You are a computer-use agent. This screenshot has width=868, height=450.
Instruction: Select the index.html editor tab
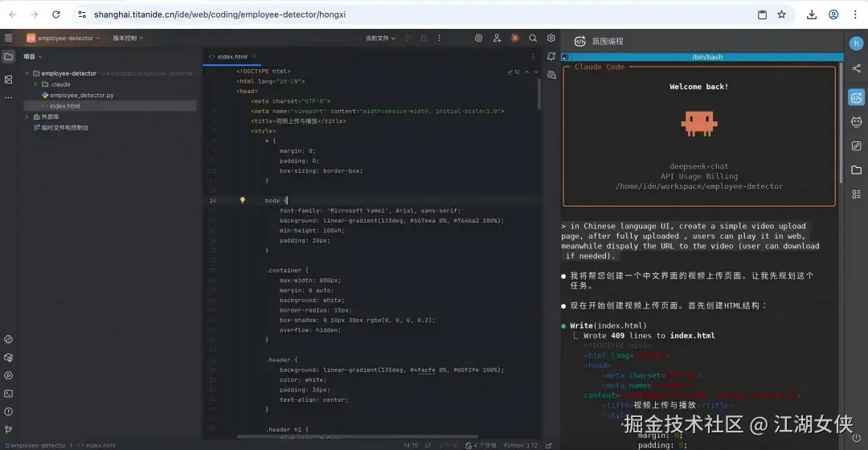(x=232, y=56)
